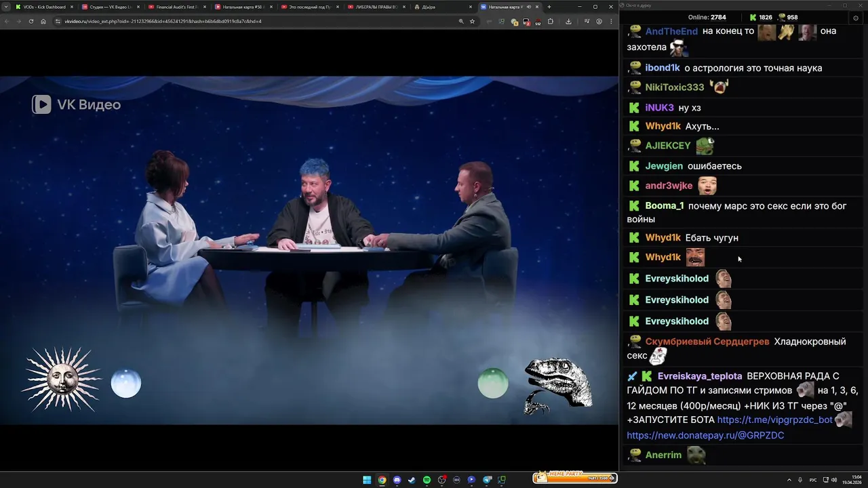
Task: Open the browser profile avatar
Action: (599, 21)
